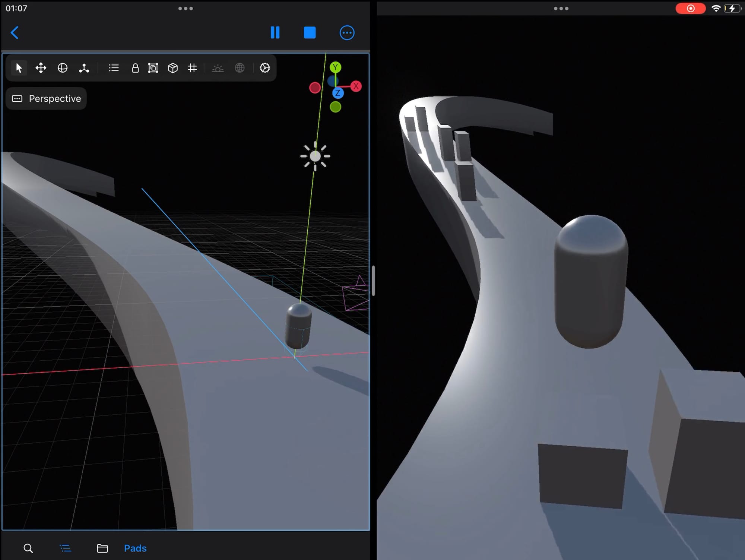Viewport: 745px width, 560px height.
Task: Toggle the dimmed sunrise lighting icon
Action: pyautogui.click(x=218, y=68)
